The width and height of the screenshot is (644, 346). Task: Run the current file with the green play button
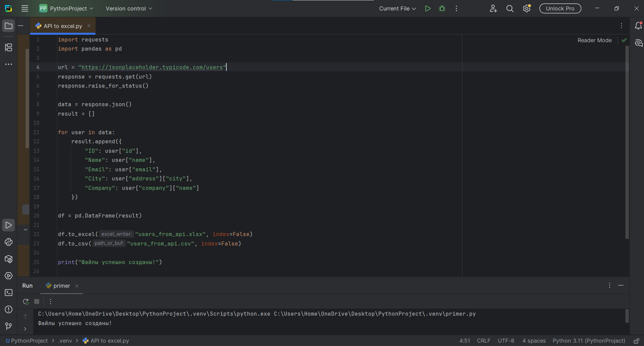click(x=427, y=8)
